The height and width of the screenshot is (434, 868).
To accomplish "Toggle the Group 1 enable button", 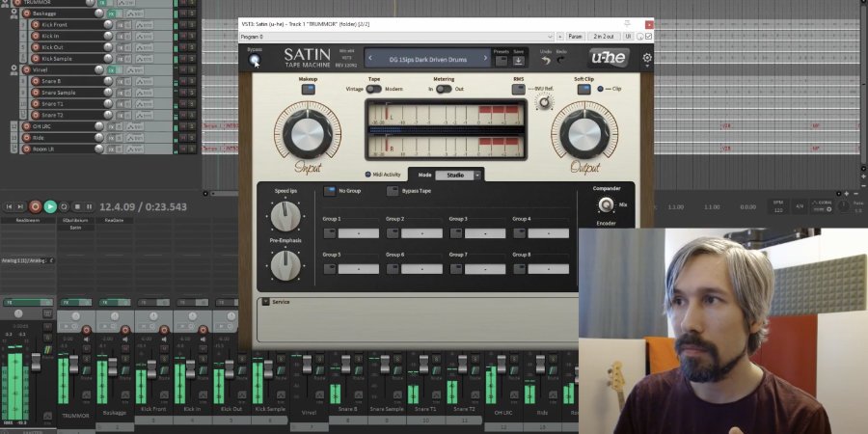I will tap(330, 233).
